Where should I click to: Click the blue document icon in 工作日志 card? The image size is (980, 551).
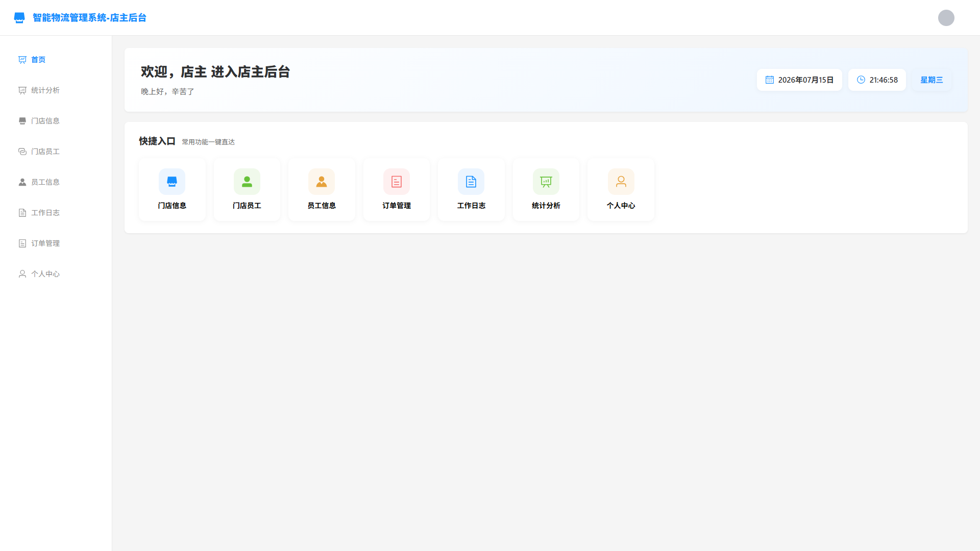(x=471, y=182)
